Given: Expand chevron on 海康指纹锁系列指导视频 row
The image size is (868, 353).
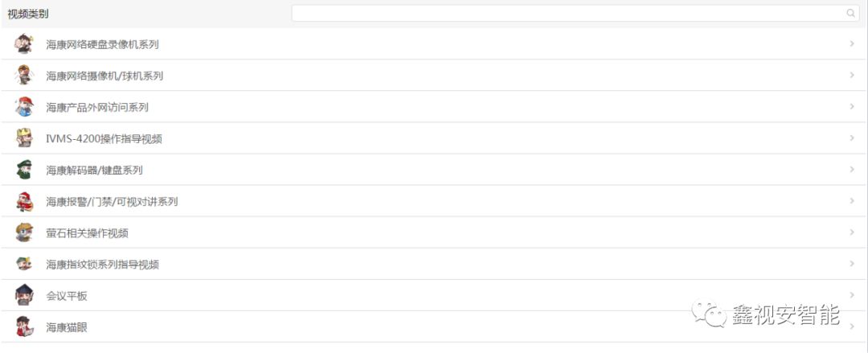Looking at the screenshot, I should (x=852, y=264).
